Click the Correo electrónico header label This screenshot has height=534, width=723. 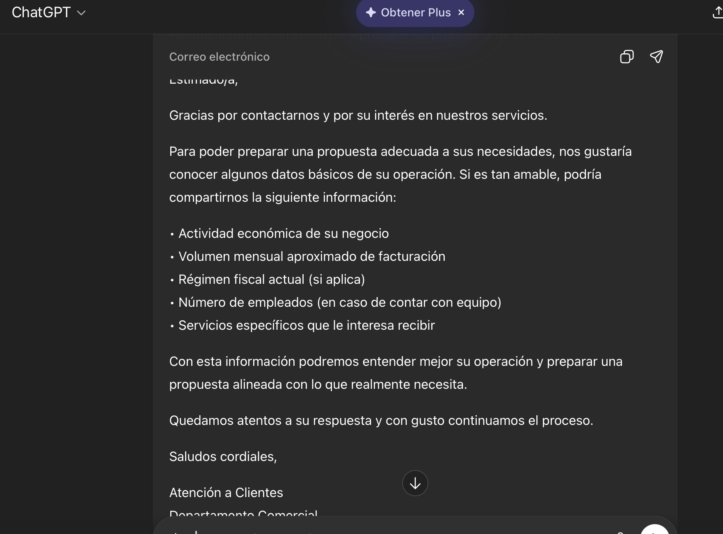point(219,57)
